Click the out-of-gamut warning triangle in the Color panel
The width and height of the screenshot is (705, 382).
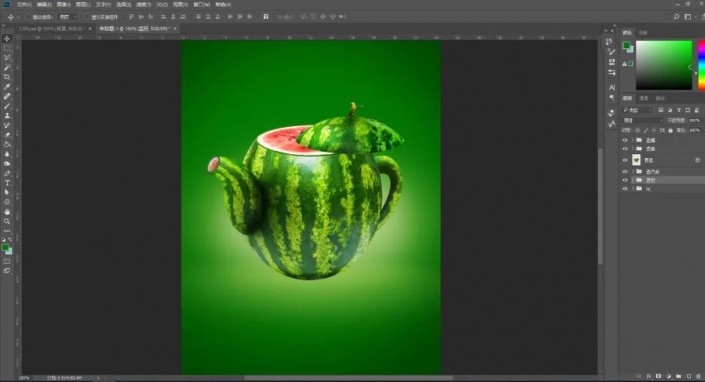[x=624, y=64]
